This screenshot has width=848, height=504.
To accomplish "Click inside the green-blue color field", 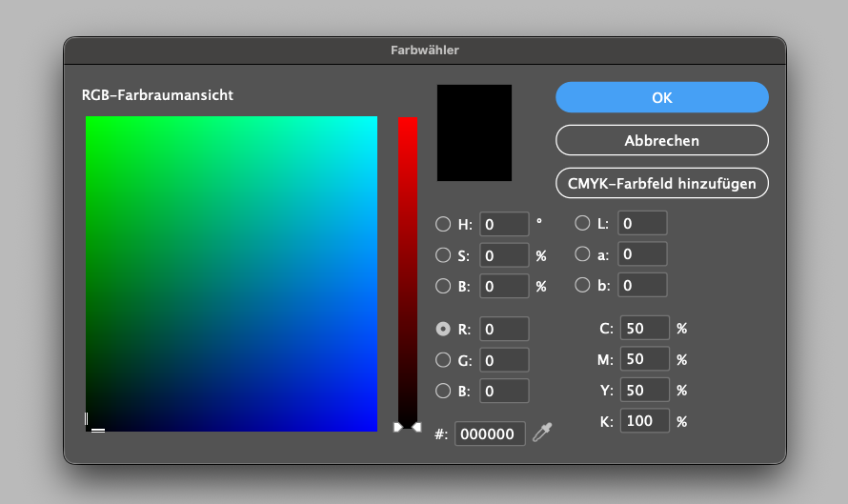I will 232,273.
